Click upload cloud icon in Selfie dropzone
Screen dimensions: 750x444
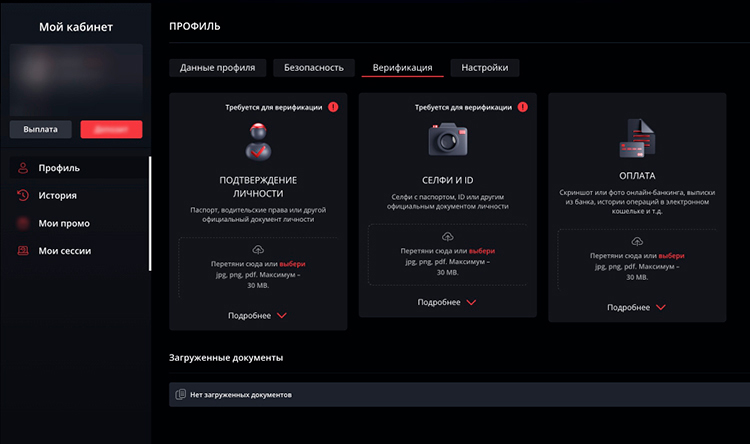point(448,235)
